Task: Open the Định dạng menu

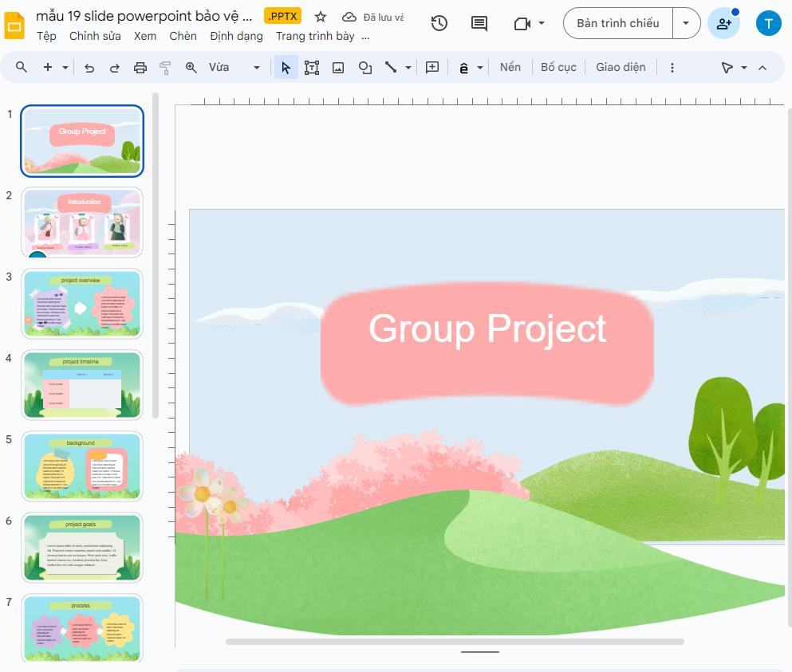Action: click(236, 36)
